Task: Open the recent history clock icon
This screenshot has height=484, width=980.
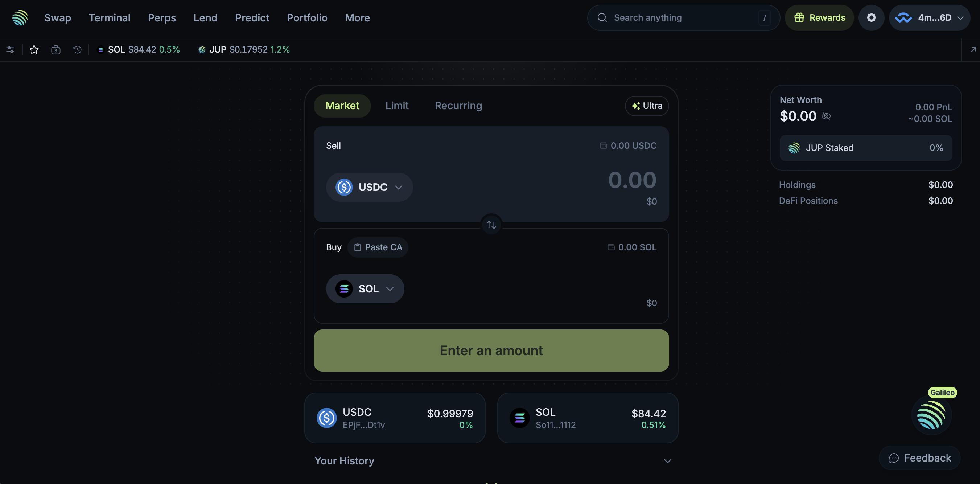Action: click(x=77, y=49)
